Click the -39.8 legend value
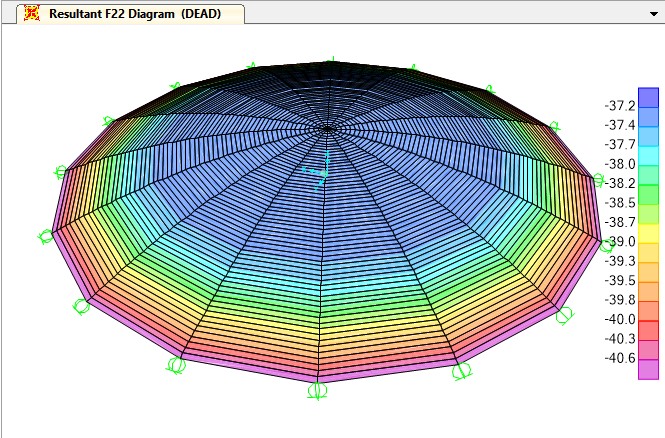 (620, 300)
